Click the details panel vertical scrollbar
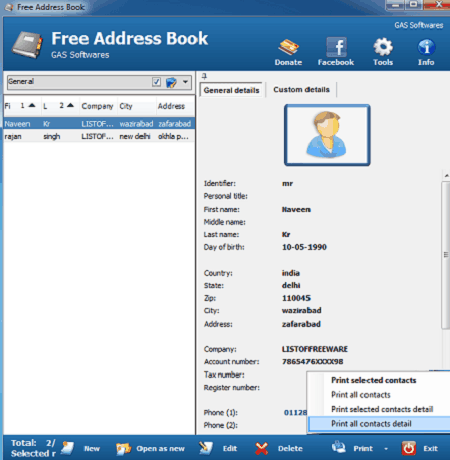The width and height of the screenshot is (450, 460). pyautogui.click(x=446, y=255)
